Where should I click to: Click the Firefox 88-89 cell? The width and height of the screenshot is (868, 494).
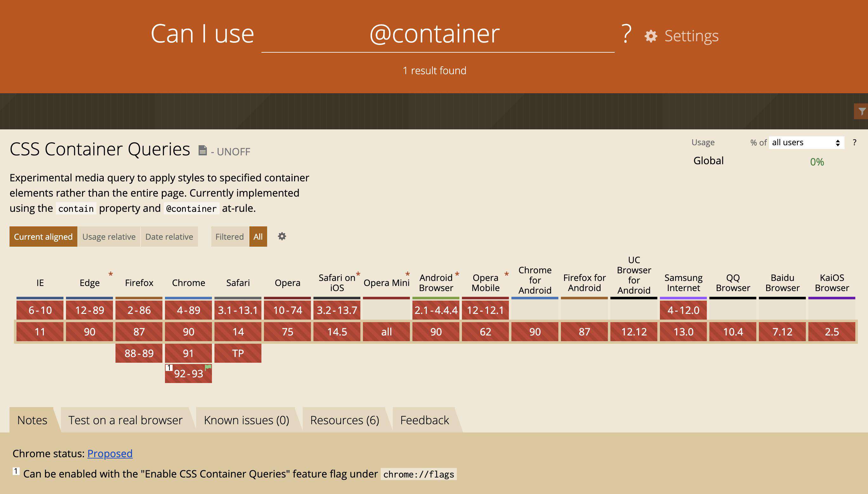[x=139, y=353]
